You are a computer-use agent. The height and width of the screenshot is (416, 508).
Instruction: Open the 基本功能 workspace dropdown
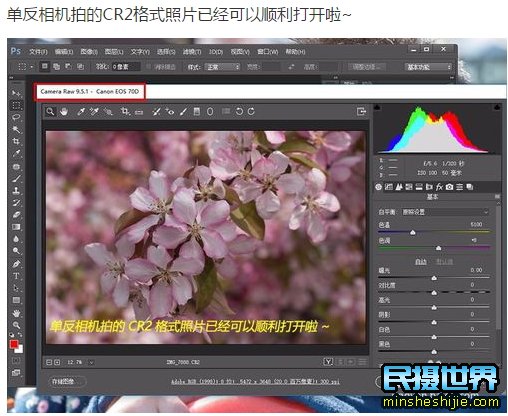click(x=428, y=67)
